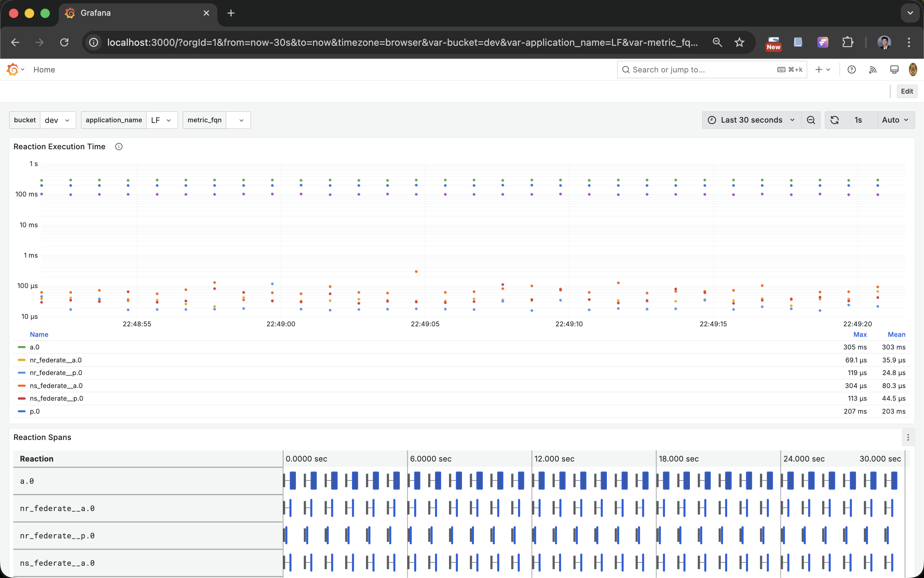
Task: Sort the legend by Mean
Action: 896,334
